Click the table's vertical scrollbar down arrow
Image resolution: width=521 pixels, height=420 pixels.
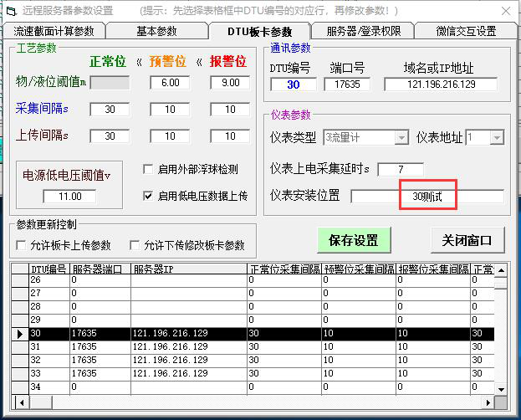(x=500, y=389)
